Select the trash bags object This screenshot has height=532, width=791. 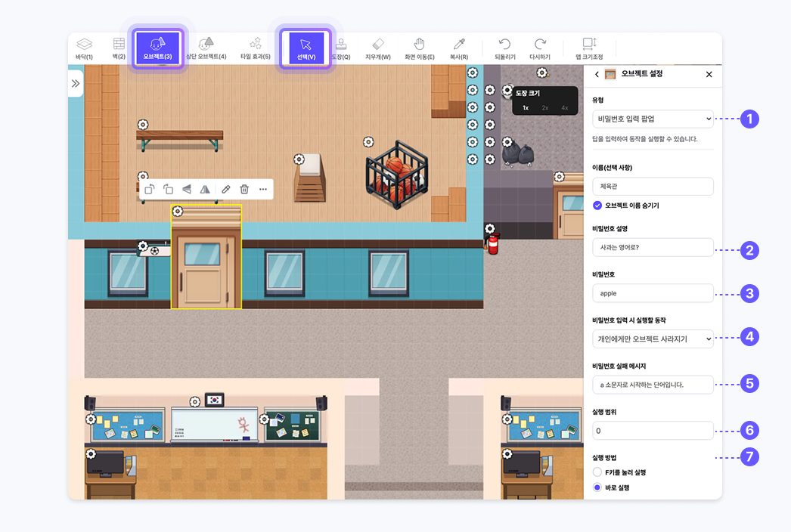pos(518,153)
